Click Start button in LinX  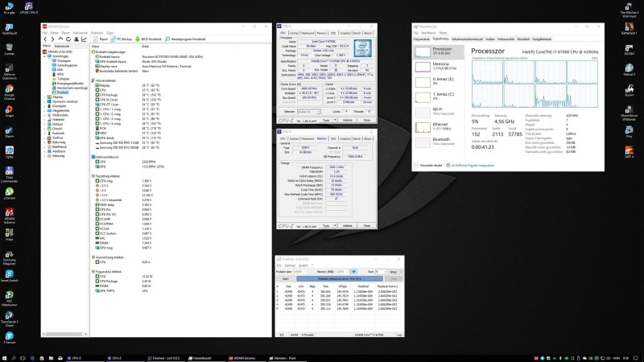tap(286, 278)
